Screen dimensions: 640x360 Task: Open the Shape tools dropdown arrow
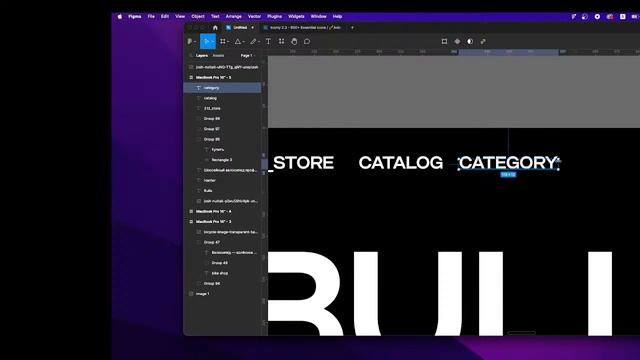[243, 42]
